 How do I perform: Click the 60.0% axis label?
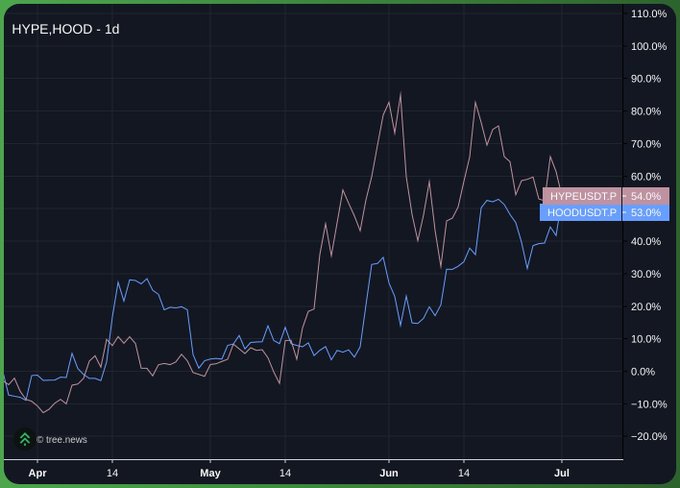[646, 177]
